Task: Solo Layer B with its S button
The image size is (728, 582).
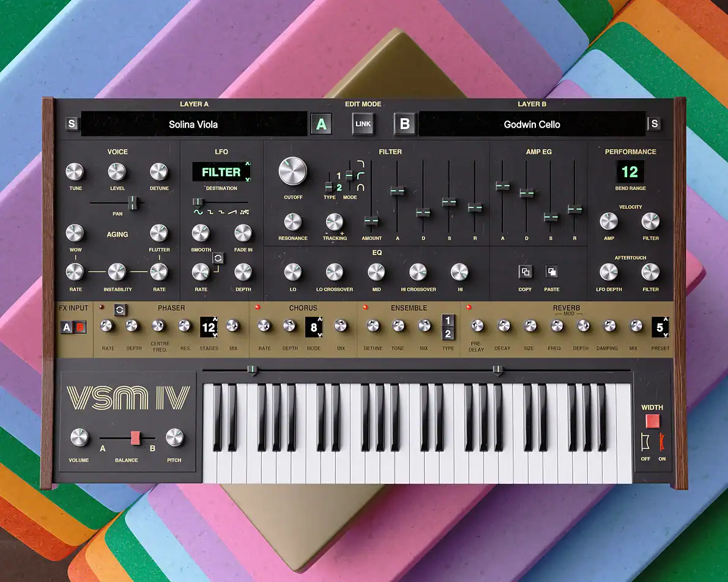Action: tap(654, 124)
